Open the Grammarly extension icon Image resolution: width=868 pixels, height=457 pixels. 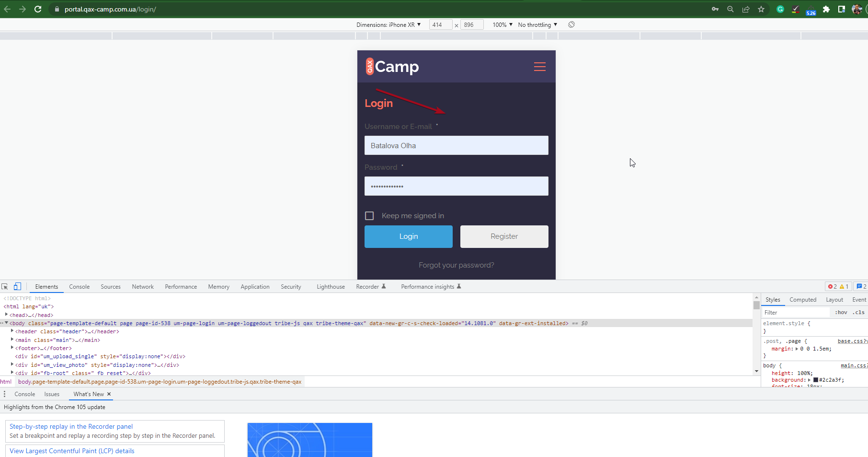point(780,9)
